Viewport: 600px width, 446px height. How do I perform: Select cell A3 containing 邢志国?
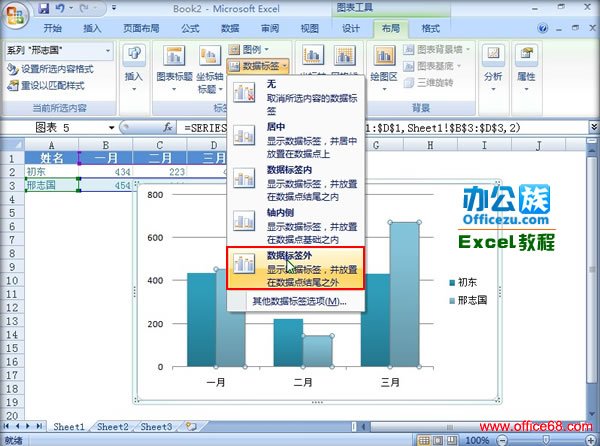(52, 186)
